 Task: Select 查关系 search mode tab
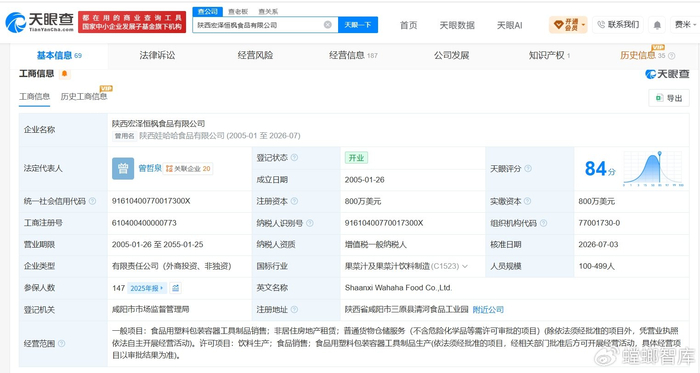(x=268, y=12)
